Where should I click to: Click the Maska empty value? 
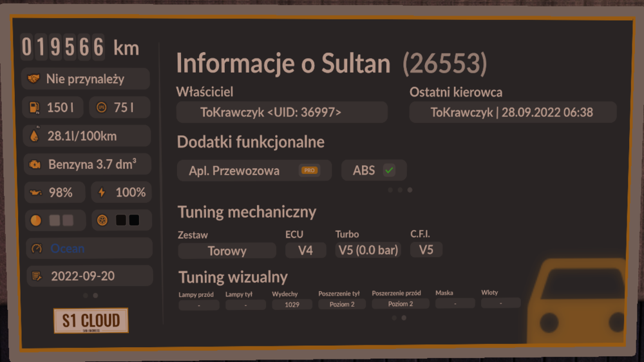point(455,303)
